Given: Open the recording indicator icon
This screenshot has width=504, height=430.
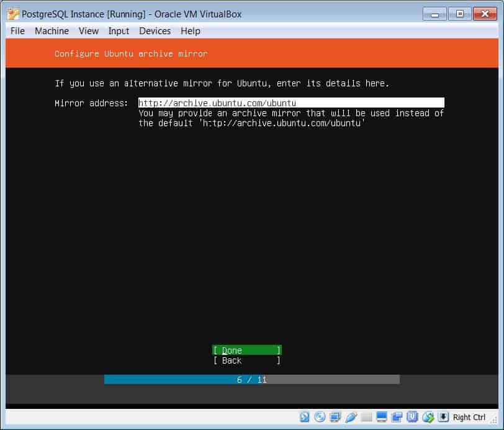Looking at the screenshot, I should (x=397, y=417).
